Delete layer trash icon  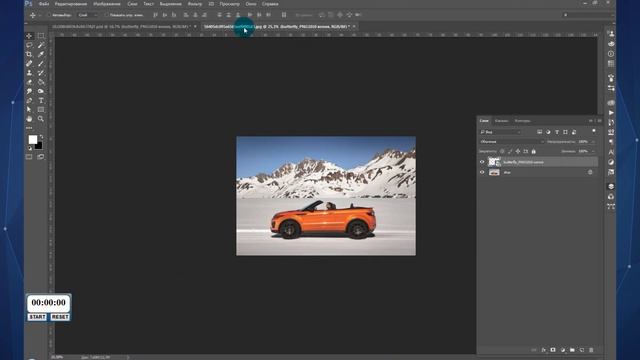pos(591,350)
